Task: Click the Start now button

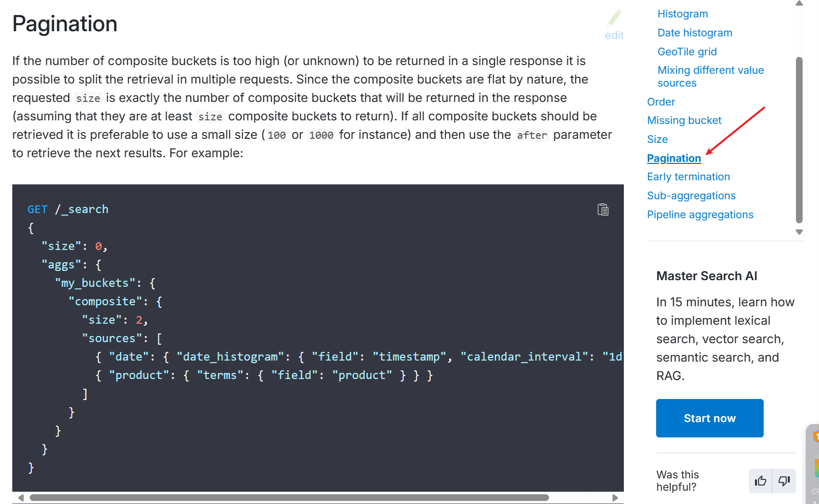Action: click(709, 418)
